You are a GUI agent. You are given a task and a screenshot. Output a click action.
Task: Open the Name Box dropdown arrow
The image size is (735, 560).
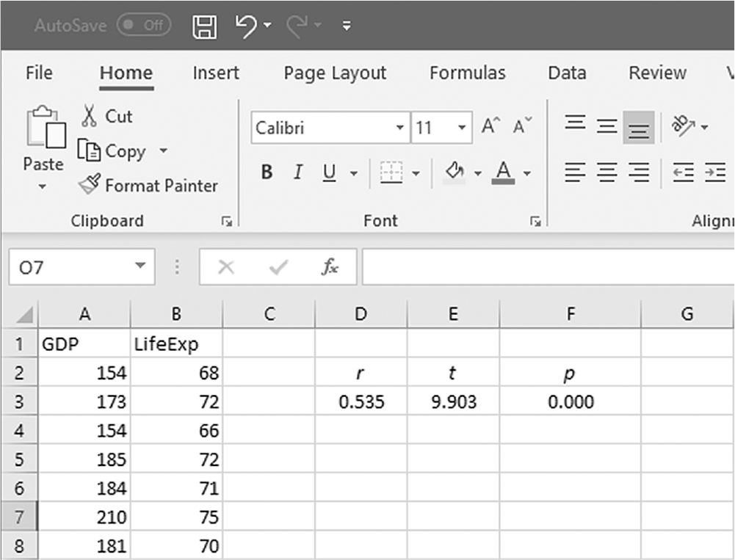click(140, 266)
